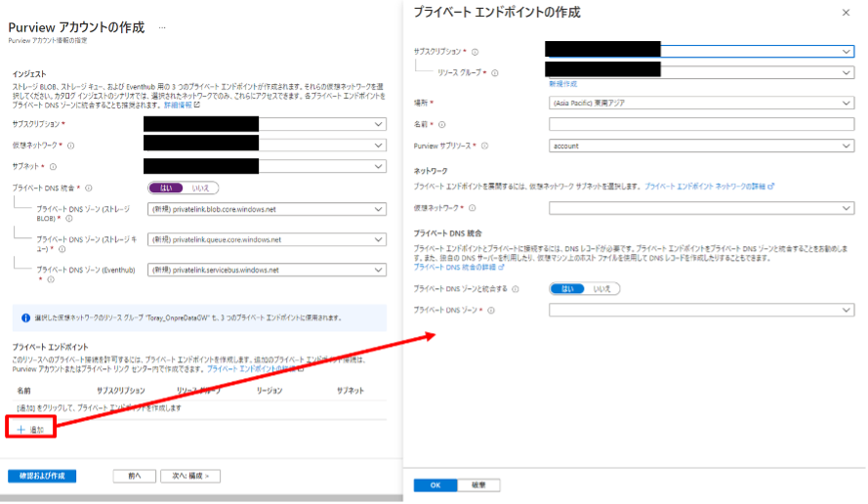The image size is (868, 504).
Task: Open プライベート DNS 統合の詳細 link
Action: 459,268
